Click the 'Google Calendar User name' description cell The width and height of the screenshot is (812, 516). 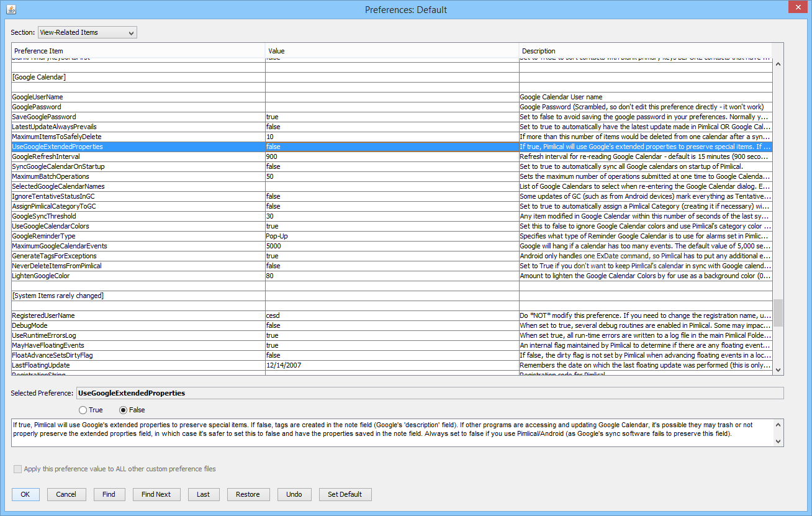(646, 97)
